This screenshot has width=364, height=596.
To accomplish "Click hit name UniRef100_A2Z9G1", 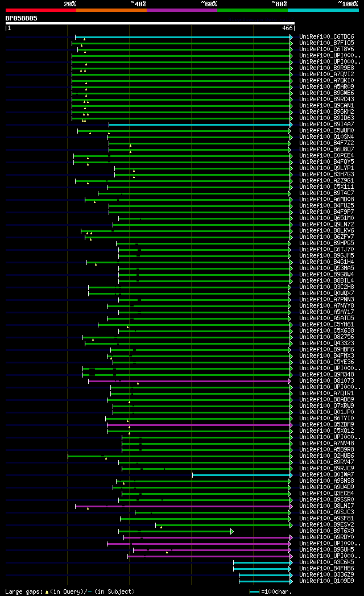I will coord(326,180).
